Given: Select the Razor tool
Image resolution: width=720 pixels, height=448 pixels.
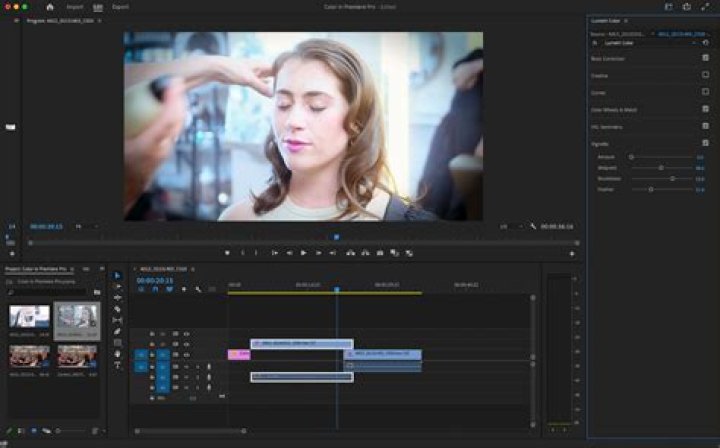Looking at the screenshot, I should pyautogui.click(x=117, y=309).
